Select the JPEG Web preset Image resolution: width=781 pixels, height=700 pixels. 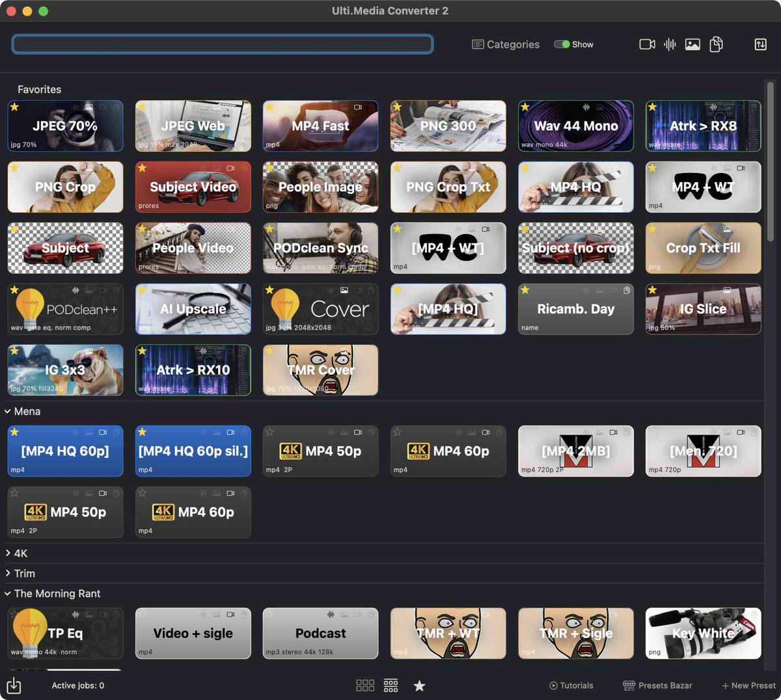pyautogui.click(x=193, y=126)
